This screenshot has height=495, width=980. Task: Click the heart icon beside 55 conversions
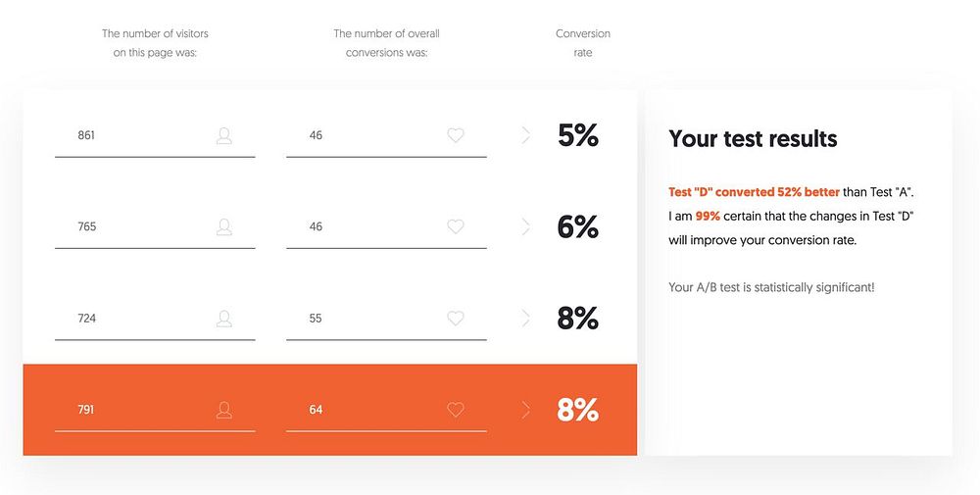click(456, 319)
